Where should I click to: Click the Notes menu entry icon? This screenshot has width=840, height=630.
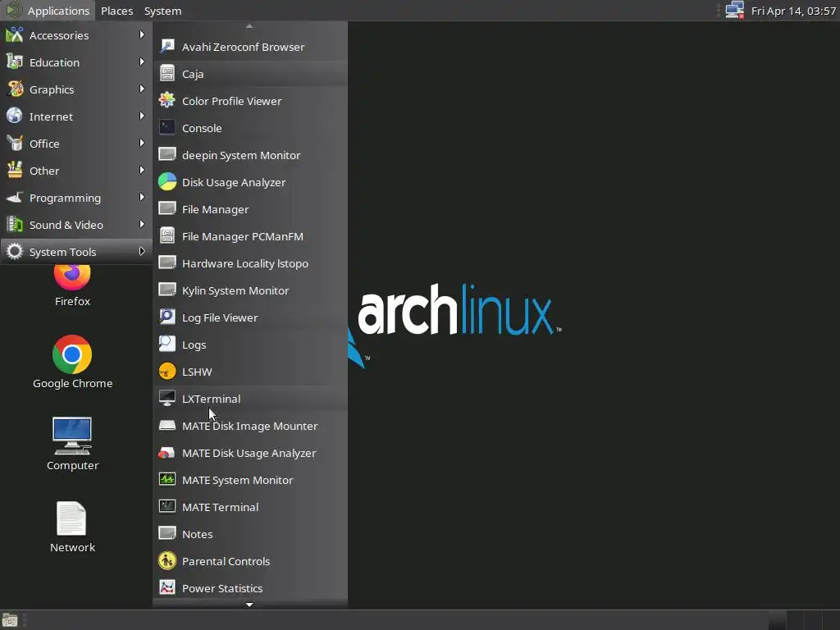pyautogui.click(x=167, y=533)
